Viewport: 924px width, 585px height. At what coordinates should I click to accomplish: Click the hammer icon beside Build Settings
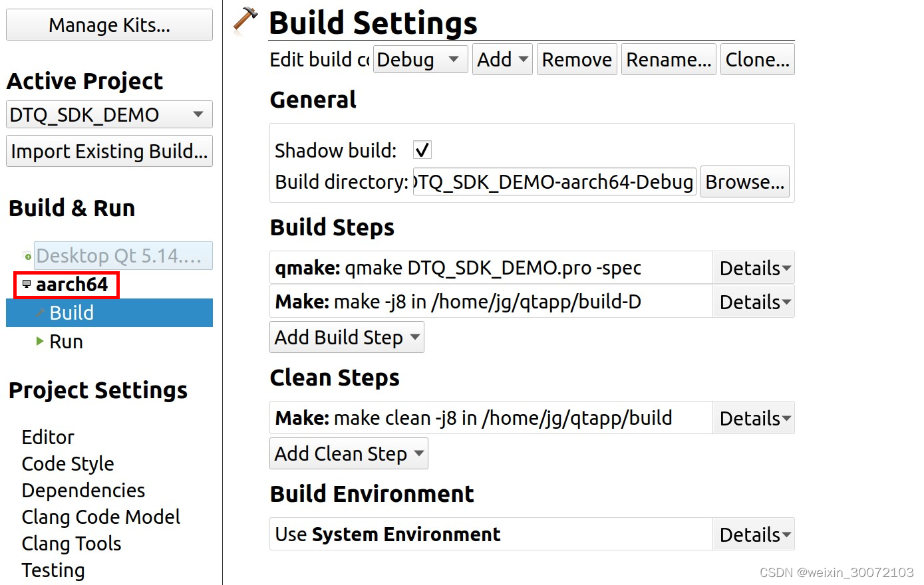tap(245, 20)
